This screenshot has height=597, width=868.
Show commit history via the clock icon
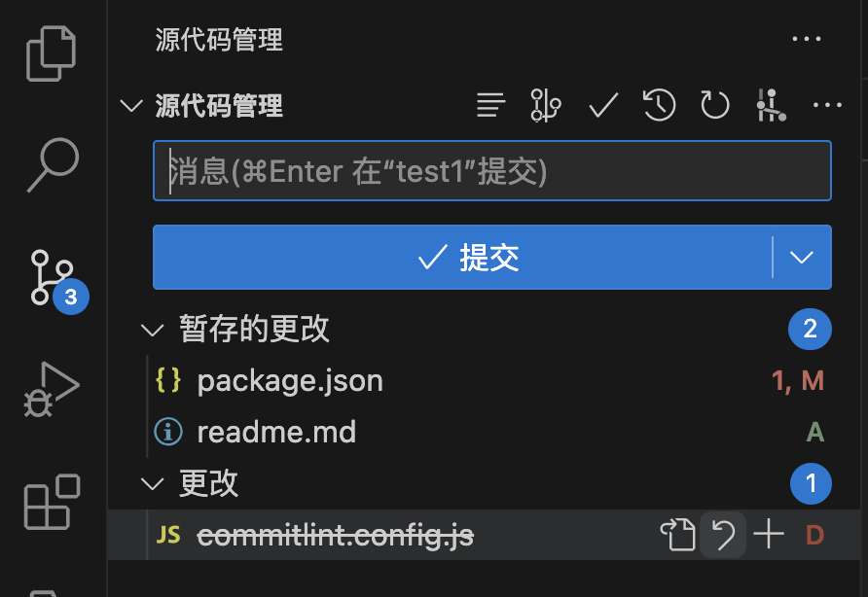(660, 105)
